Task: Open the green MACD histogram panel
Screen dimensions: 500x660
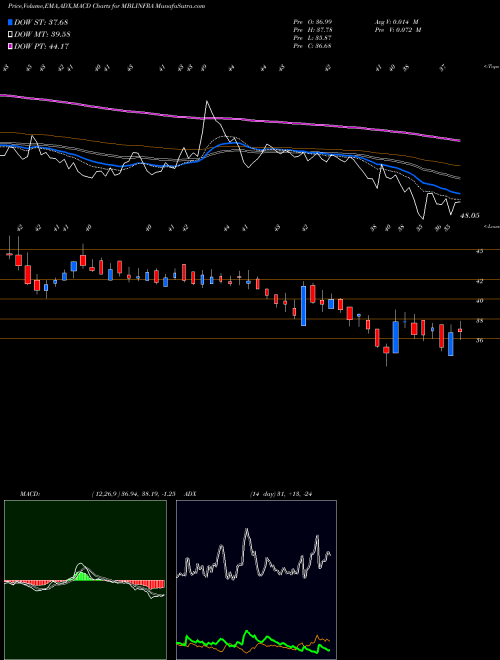Action: coord(85,580)
